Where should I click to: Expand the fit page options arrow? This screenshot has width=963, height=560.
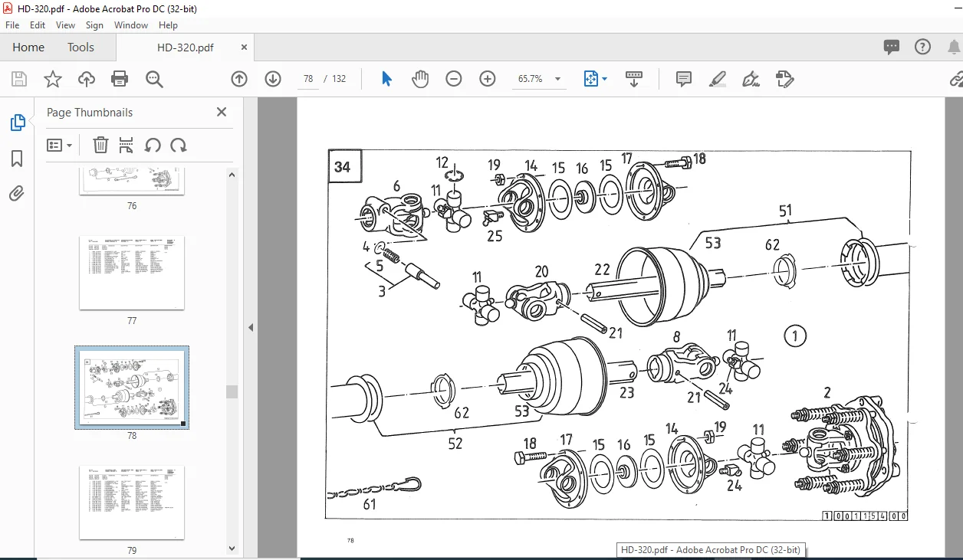604,79
